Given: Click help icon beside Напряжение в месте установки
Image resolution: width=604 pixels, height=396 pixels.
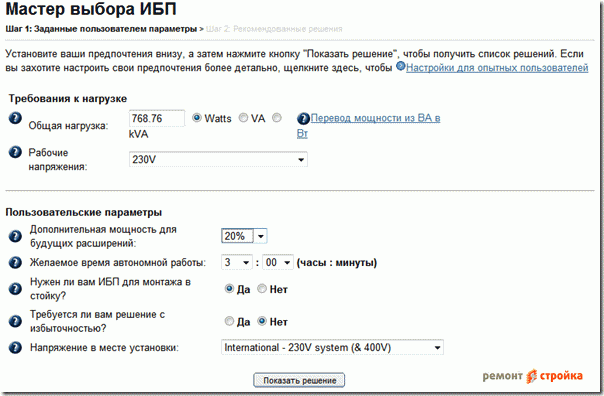Looking at the screenshot, I should pos(15,347).
